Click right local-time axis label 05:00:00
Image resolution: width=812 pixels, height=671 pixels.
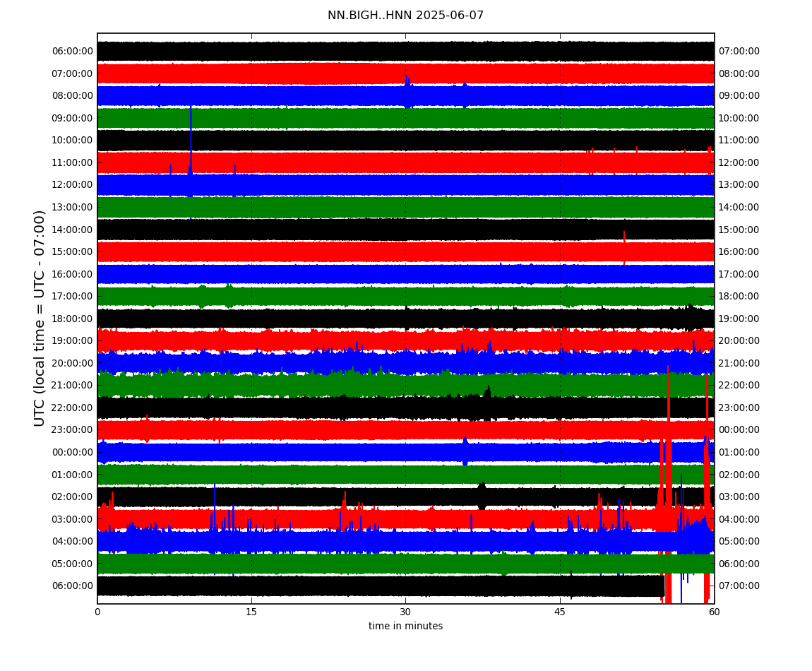[739, 542]
